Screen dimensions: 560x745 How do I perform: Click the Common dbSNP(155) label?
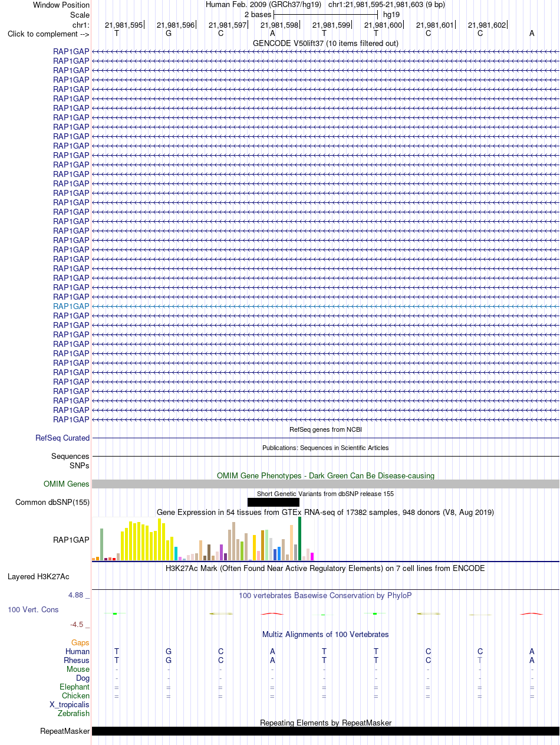52,503
